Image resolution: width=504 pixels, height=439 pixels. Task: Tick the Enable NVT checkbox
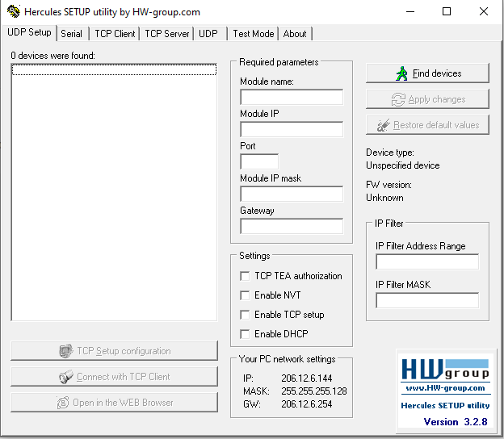(x=245, y=295)
